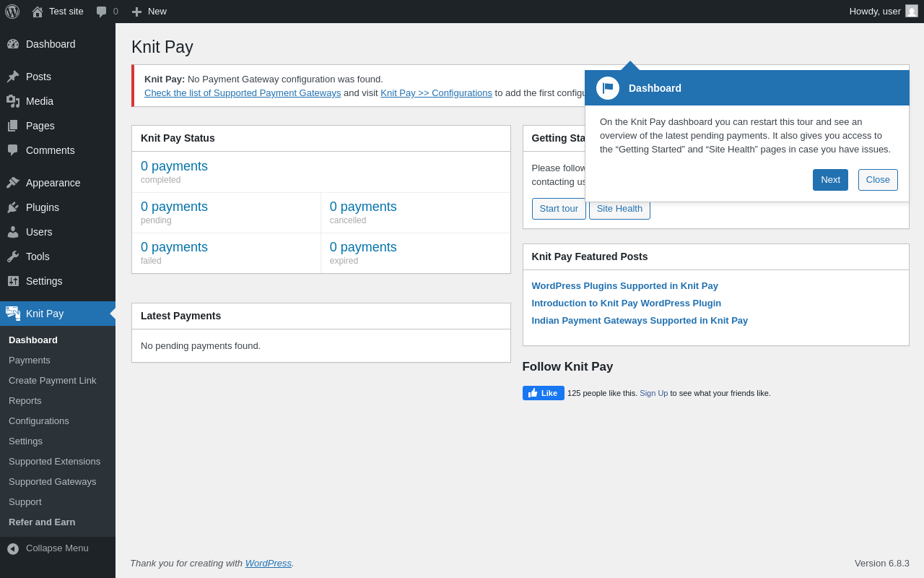Screen dimensions: 924x578
Task: Open Knit Pay >> Configurations link
Action: click(436, 92)
